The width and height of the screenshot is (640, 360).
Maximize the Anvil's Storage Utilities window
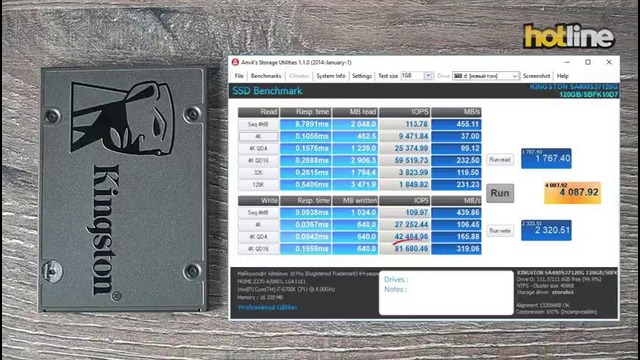click(588, 62)
